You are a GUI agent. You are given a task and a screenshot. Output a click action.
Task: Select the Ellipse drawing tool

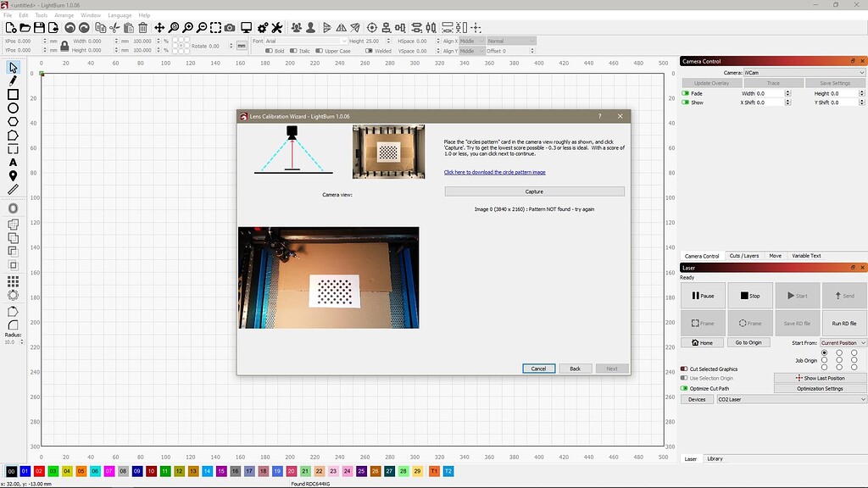[x=12, y=108]
